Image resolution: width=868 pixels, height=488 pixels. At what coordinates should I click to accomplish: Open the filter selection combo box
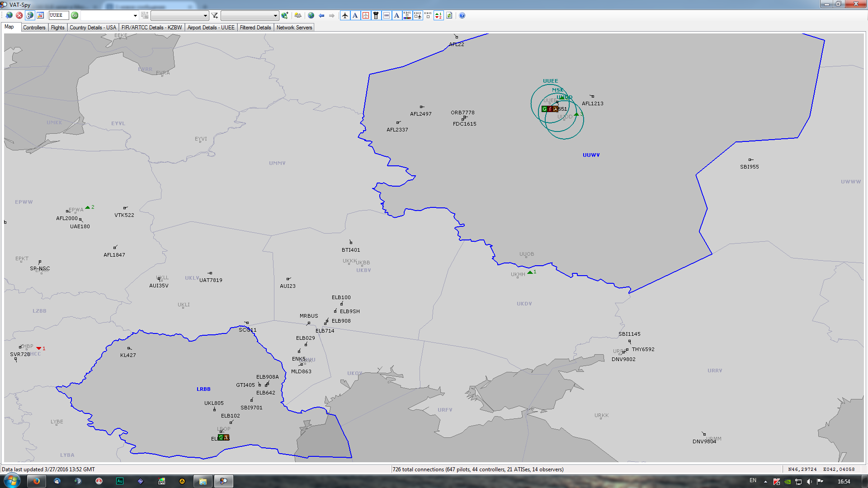pos(250,15)
